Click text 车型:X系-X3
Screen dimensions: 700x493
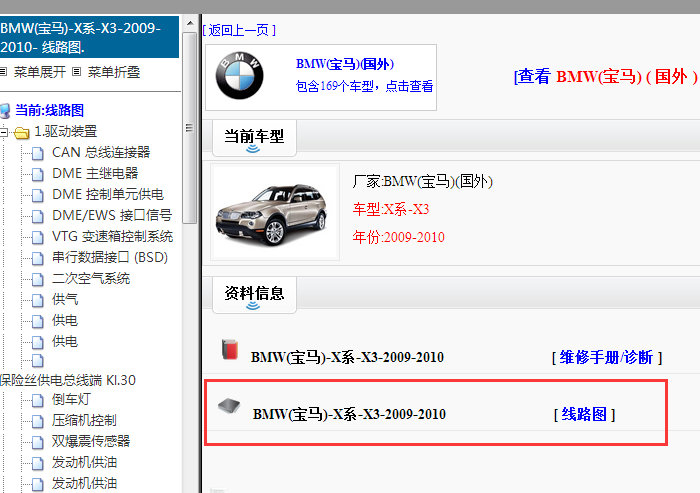pos(391,209)
